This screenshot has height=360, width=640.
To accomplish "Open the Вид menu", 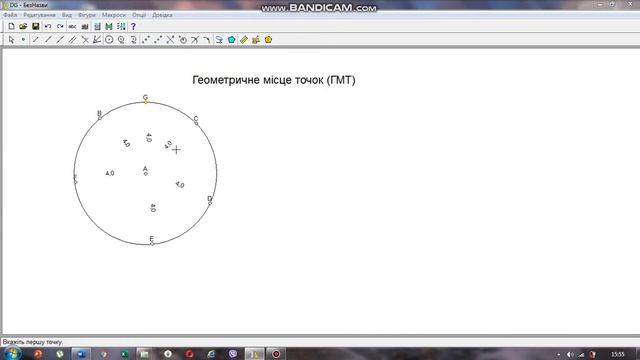I will pos(67,15).
